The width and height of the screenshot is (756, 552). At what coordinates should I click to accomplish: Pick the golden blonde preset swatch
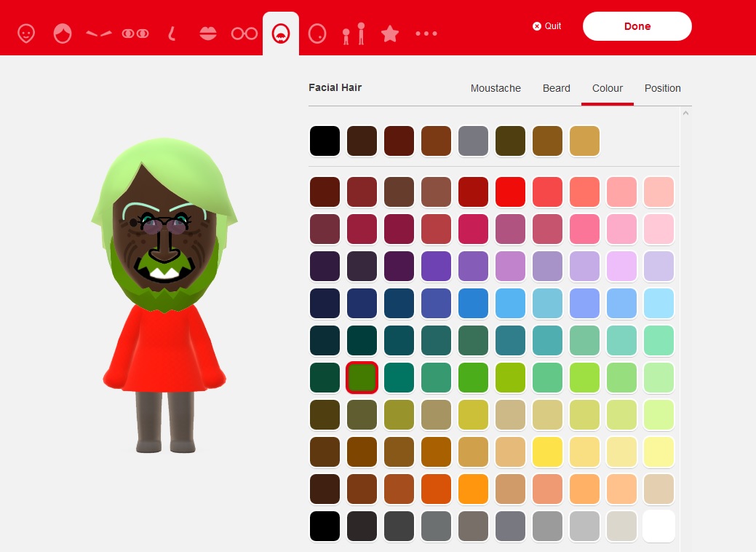click(584, 141)
